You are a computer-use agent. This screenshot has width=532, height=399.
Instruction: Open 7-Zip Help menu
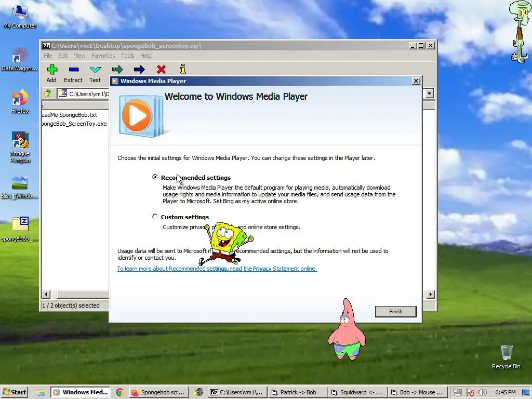tap(145, 55)
